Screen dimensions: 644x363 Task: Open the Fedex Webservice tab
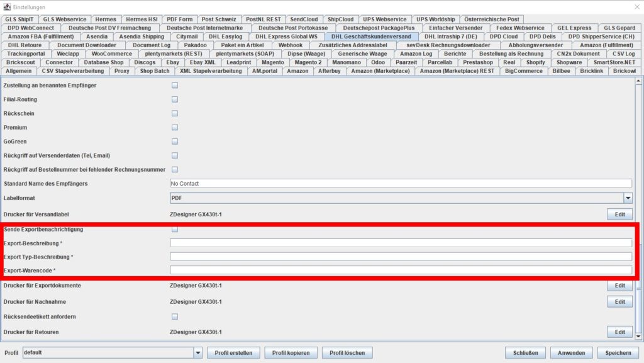(x=520, y=28)
